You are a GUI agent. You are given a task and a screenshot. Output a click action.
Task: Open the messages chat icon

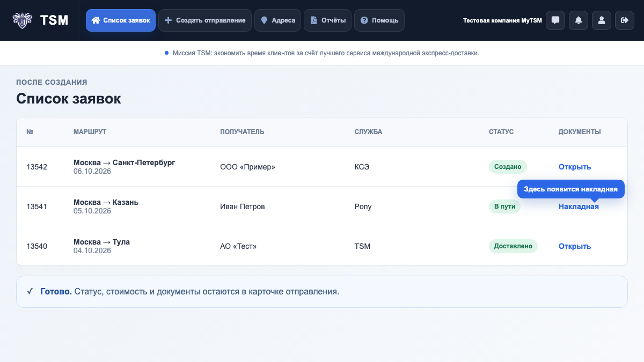point(555,20)
